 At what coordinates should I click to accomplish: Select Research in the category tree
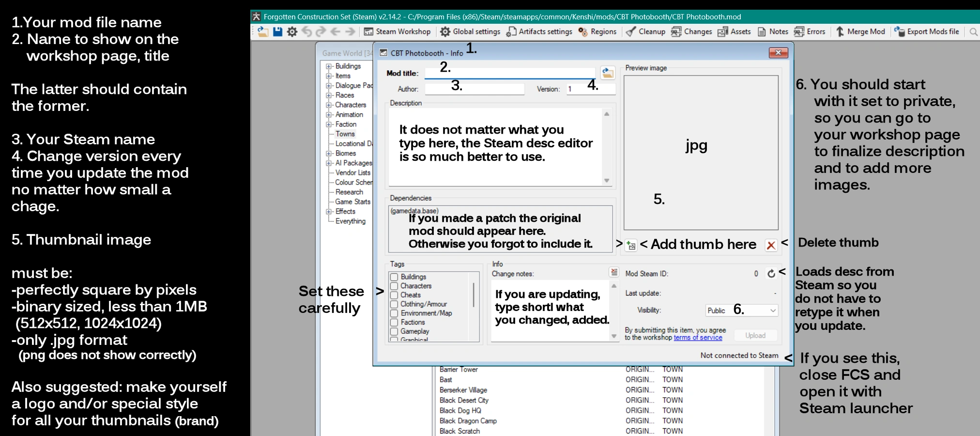(349, 192)
